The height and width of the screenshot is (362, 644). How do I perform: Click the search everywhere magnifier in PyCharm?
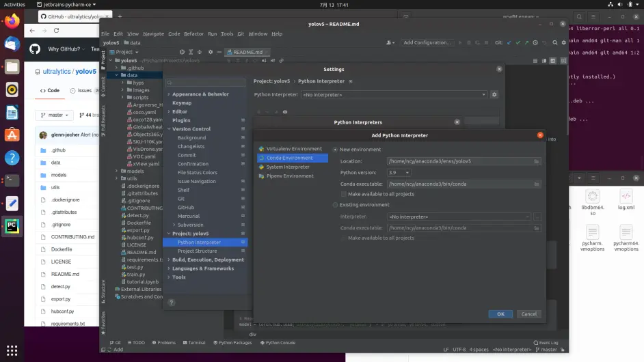tap(555, 42)
